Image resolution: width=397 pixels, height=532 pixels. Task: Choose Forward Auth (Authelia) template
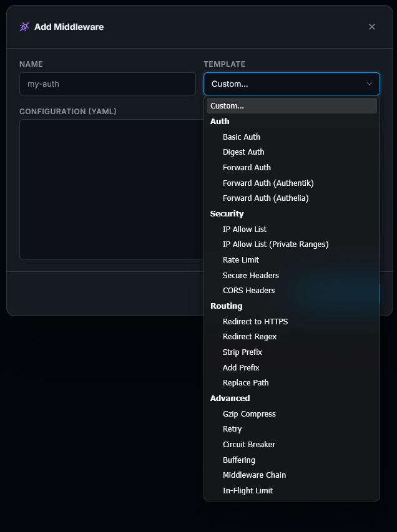[x=265, y=198]
